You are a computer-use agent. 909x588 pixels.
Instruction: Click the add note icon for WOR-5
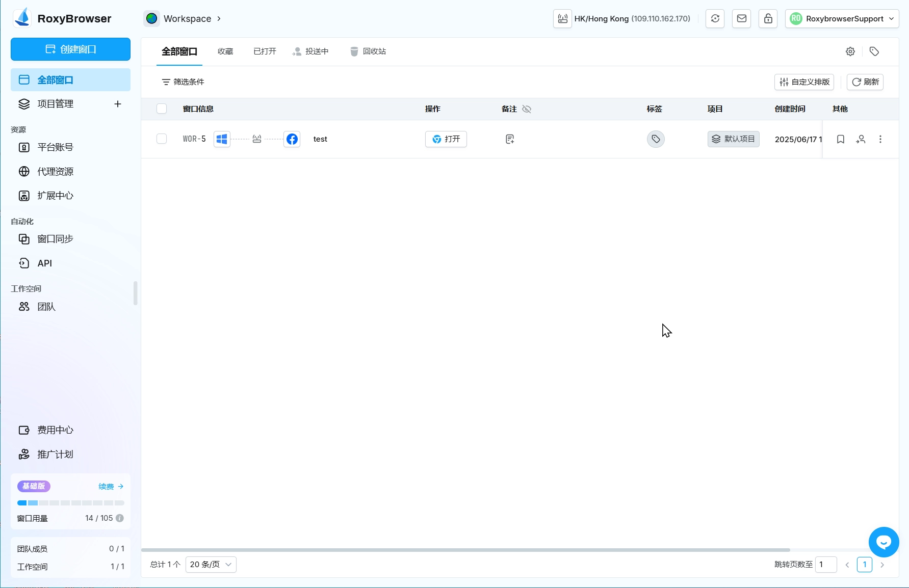tap(509, 139)
